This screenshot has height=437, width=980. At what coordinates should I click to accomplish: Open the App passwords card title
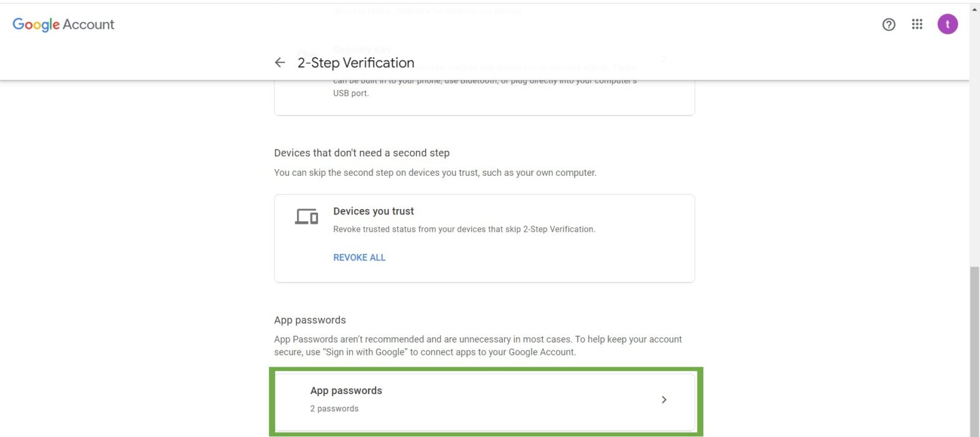coord(346,390)
